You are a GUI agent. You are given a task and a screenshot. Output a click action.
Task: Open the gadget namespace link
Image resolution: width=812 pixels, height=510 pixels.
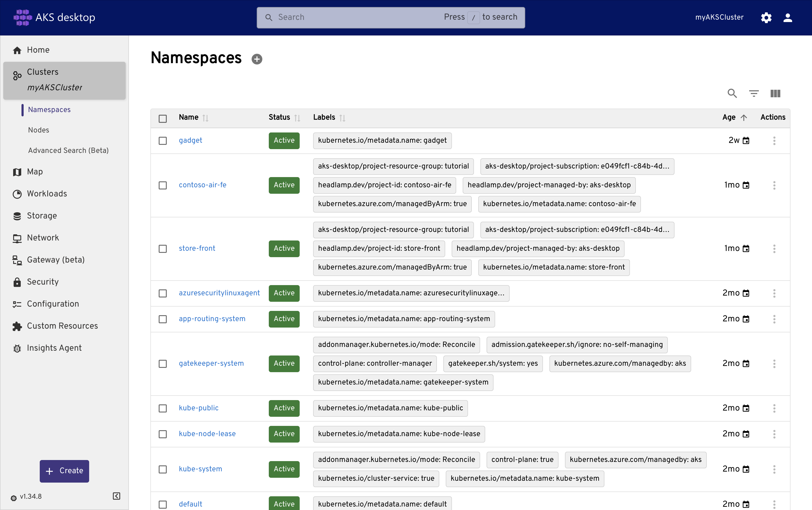pos(190,140)
